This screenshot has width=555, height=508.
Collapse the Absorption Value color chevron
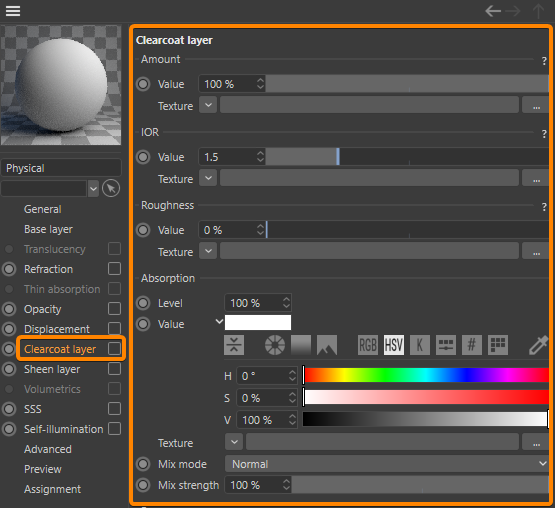219,322
